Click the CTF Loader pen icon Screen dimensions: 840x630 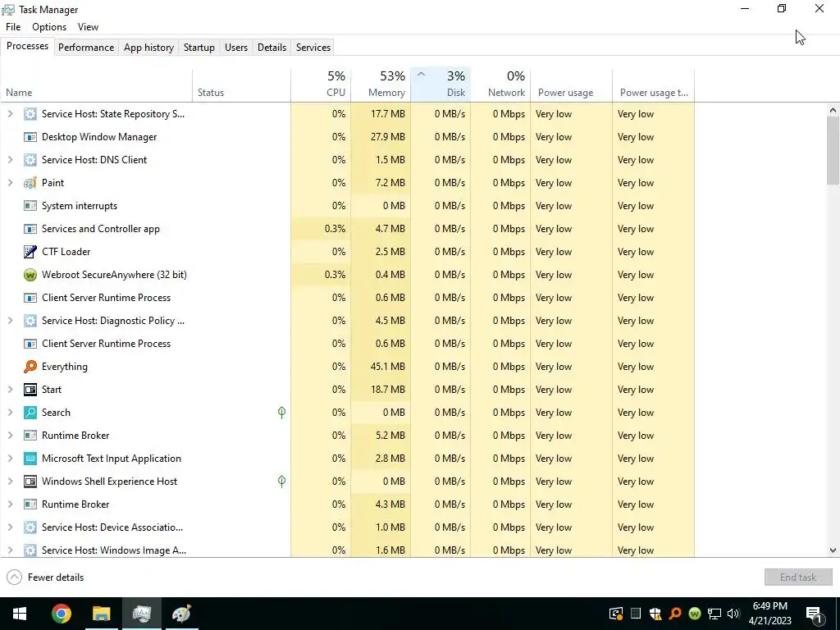(30, 252)
